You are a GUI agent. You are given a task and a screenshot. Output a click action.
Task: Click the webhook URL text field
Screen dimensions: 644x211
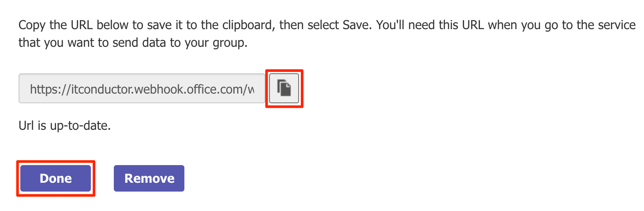(142, 89)
